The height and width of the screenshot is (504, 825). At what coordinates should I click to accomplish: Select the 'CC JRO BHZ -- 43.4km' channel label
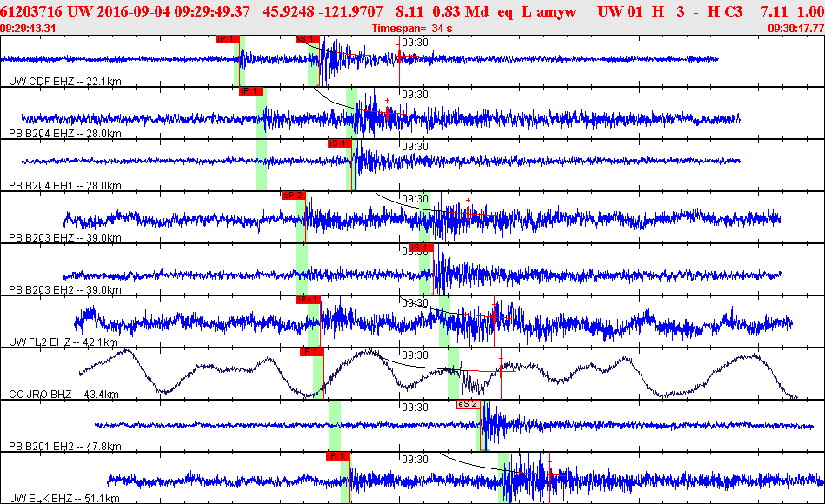click(x=63, y=394)
